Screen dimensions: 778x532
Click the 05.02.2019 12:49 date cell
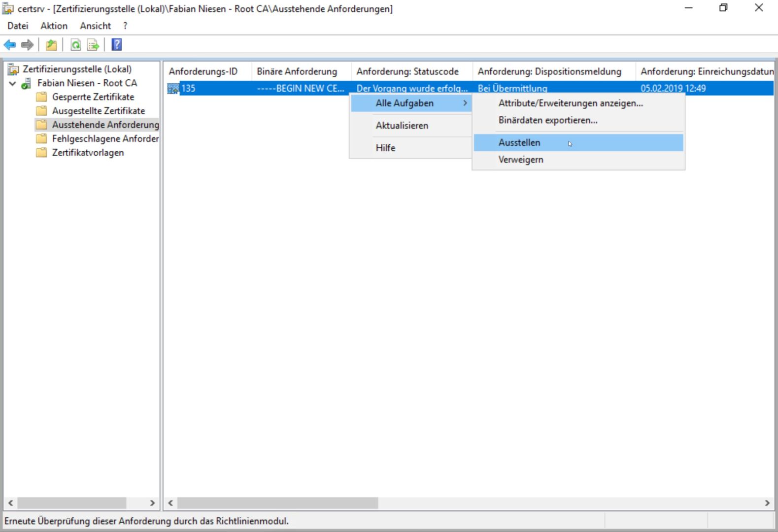(673, 89)
